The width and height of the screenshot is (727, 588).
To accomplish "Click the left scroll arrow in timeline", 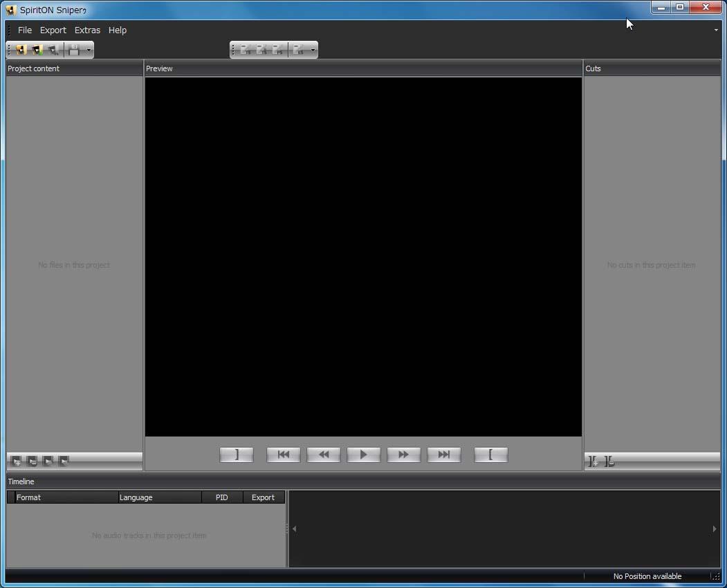I will click(x=295, y=529).
